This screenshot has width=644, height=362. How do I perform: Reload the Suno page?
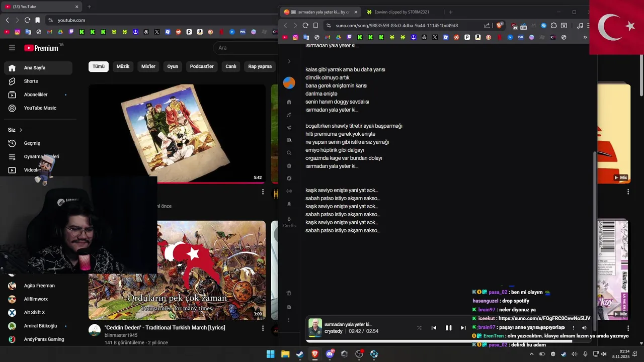[x=305, y=26]
